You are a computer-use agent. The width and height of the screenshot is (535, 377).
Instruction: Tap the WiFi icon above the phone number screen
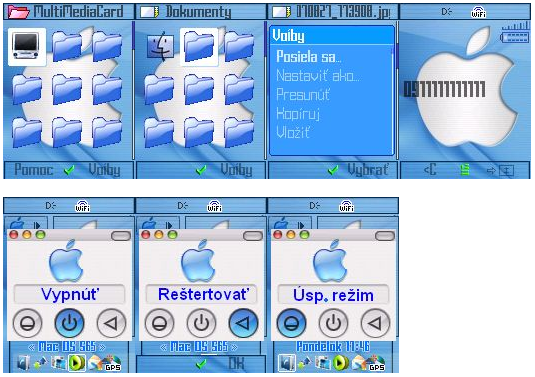click(478, 13)
